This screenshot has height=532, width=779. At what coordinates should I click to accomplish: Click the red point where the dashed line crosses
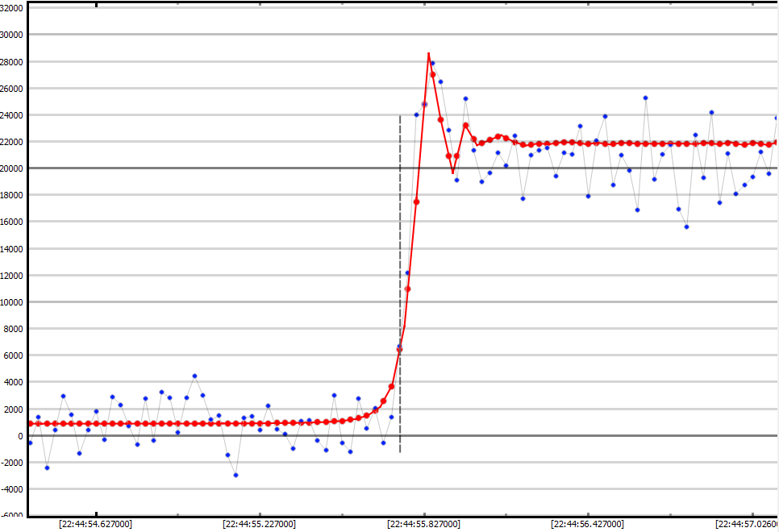[399, 350]
